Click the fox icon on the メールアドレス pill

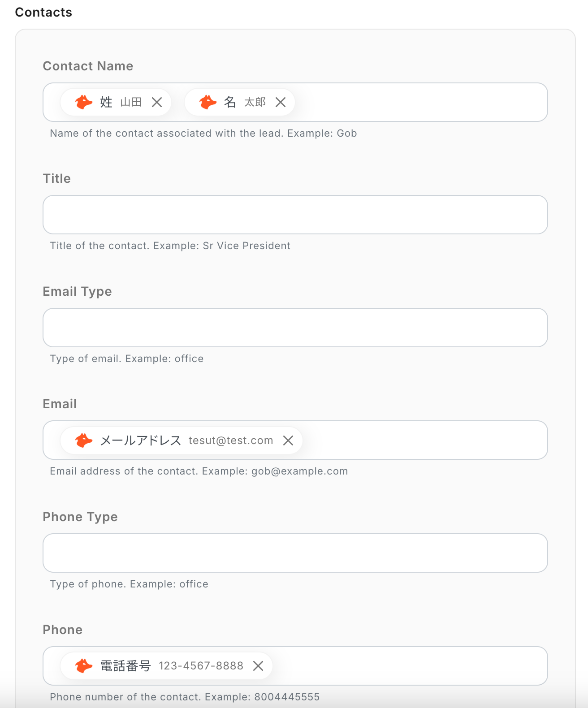[x=83, y=440]
